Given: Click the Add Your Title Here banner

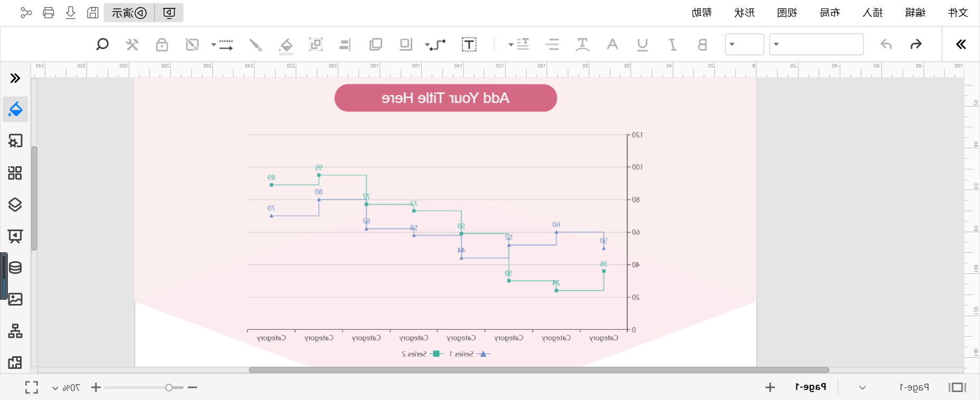Looking at the screenshot, I should (x=445, y=98).
